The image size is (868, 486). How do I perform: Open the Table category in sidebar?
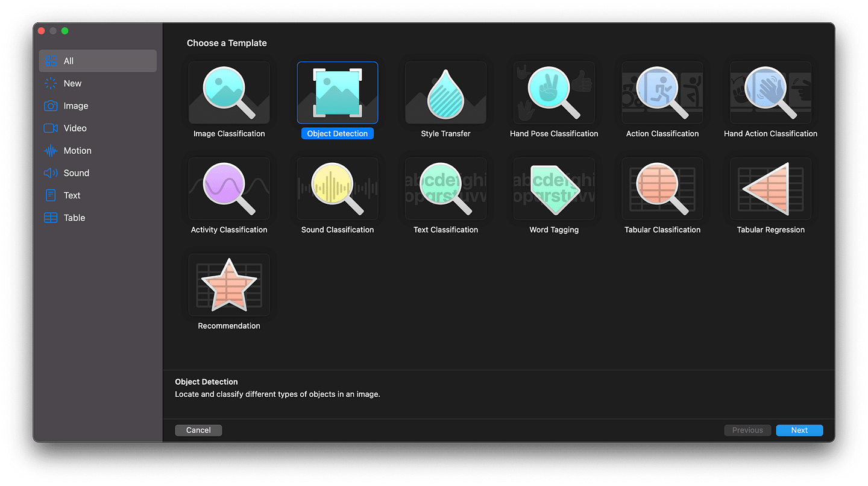coord(98,218)
